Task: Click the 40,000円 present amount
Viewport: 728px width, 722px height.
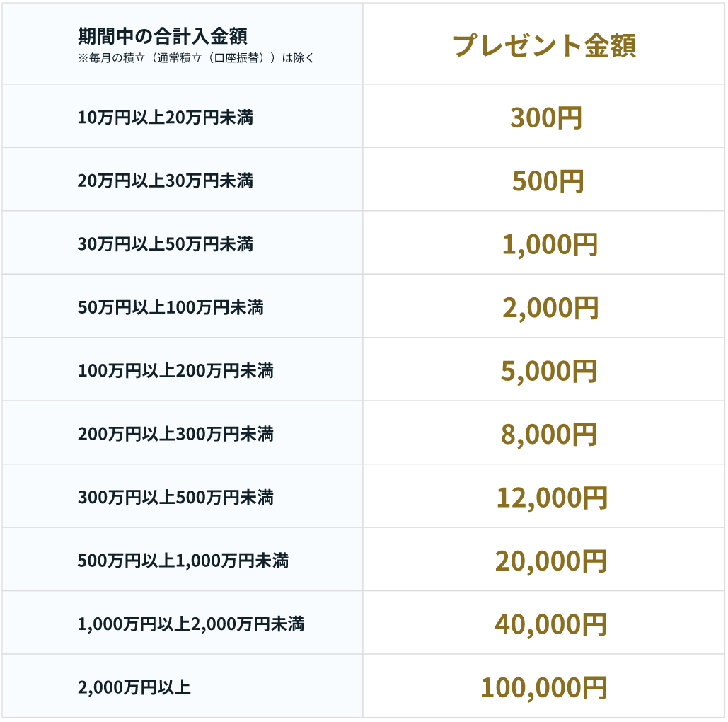Action: 550,624
